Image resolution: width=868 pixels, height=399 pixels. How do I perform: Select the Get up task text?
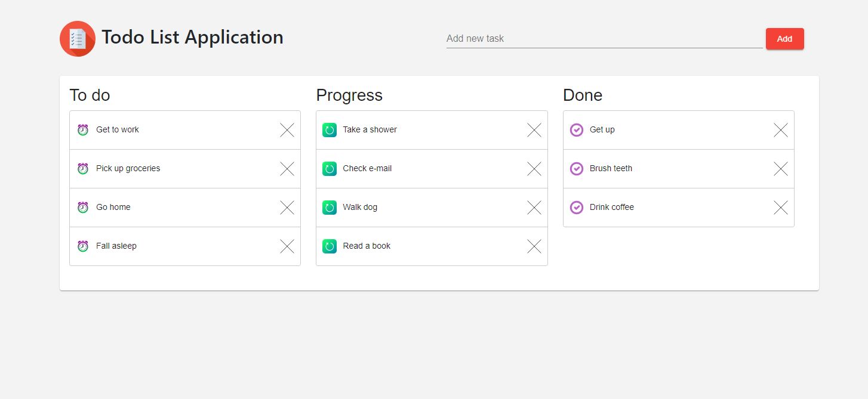(602, 129)
